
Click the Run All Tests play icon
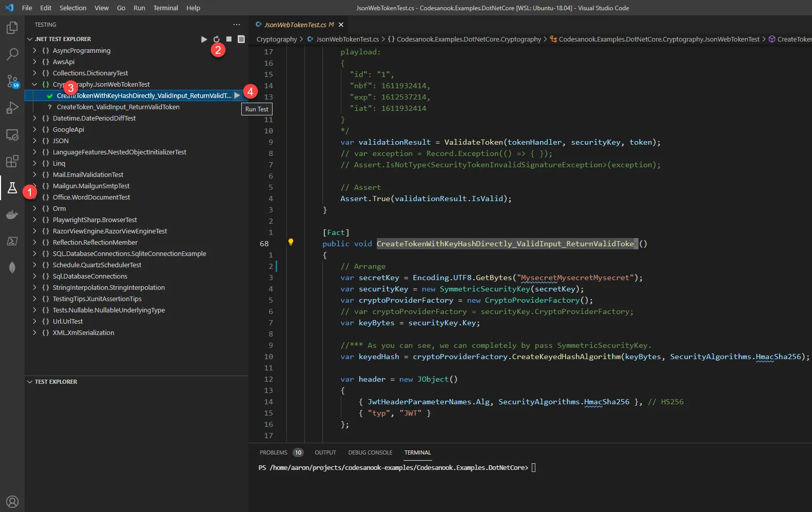pyautogui.click(x=204, y=39)
